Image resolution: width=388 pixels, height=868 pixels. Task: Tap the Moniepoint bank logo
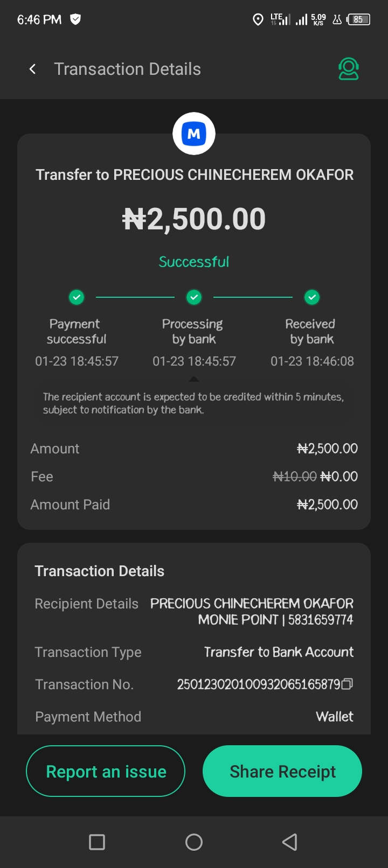(194, 134)
